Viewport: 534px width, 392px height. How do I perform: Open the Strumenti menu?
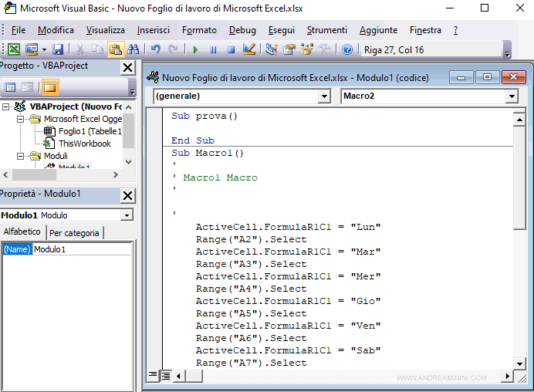tap(327, 30)
